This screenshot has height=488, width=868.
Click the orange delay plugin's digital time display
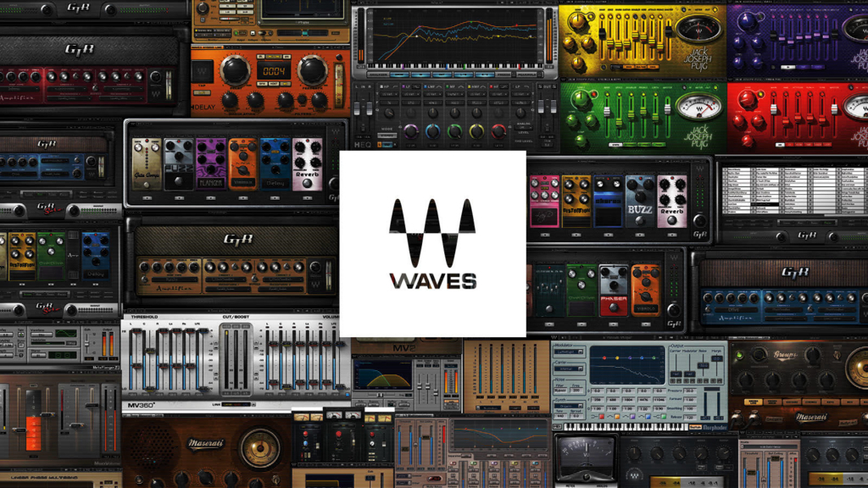pos(273,71)
